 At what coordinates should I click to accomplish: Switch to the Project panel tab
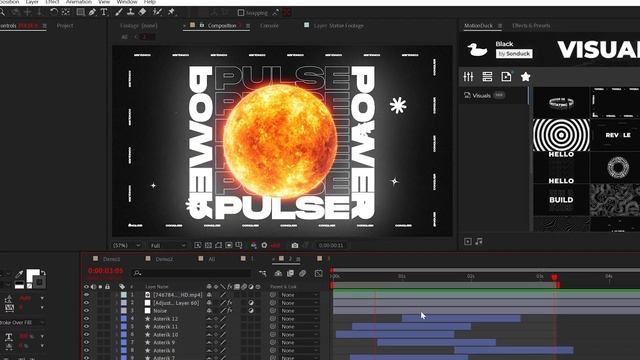pos(65,26)
